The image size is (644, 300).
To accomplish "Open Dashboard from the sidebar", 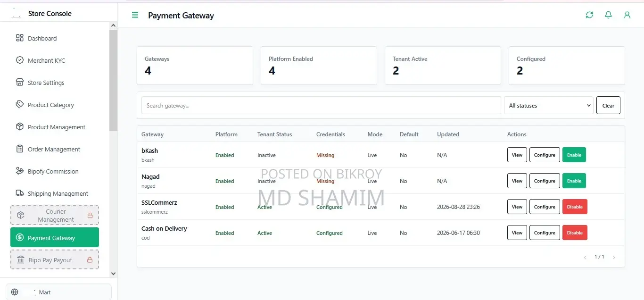I will coord(55,38).
